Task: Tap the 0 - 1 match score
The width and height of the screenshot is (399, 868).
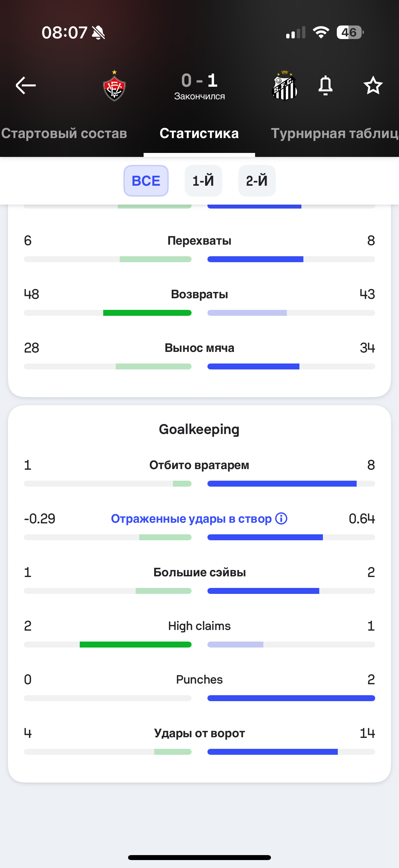Action: (199, 81)
